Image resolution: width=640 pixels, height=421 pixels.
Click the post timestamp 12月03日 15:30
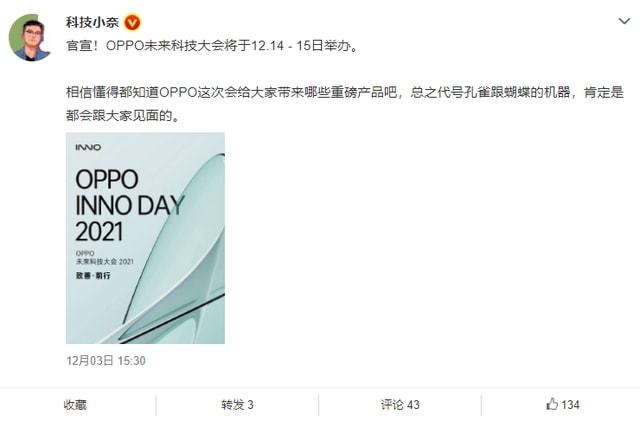click(106, 361)
